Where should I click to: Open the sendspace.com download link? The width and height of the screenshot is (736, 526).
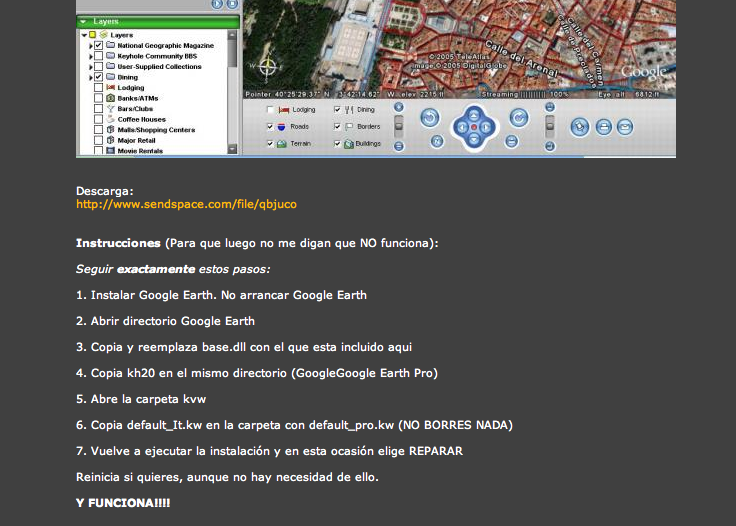(x=186, y=204)
